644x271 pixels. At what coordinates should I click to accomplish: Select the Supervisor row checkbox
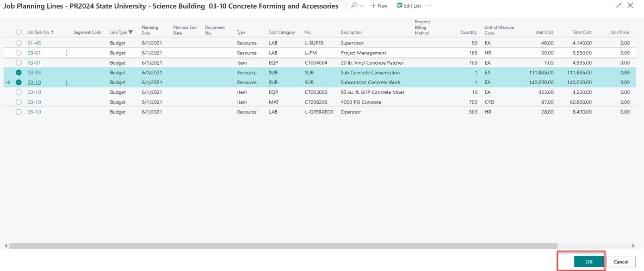pyautogui.click(x=19, y=43)
